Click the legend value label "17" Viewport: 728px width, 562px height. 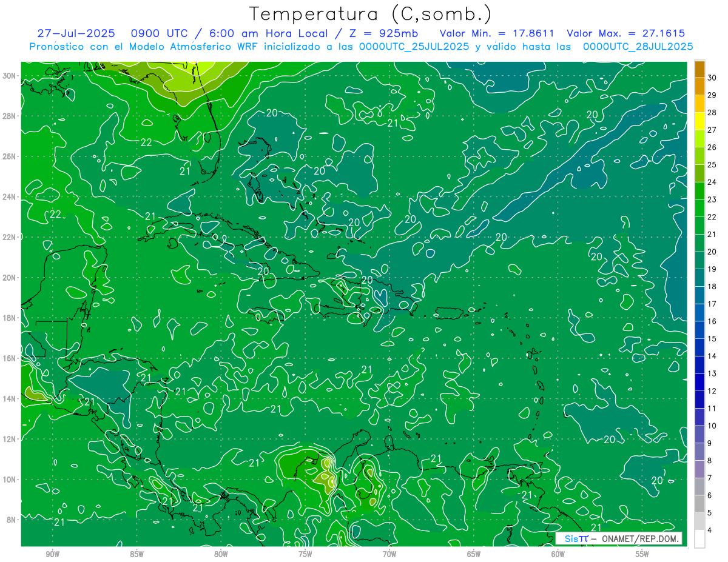coord(712,304)
